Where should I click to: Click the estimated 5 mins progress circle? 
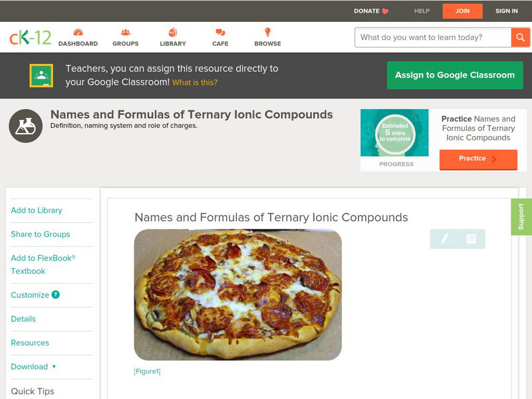[x=395, y=132]
